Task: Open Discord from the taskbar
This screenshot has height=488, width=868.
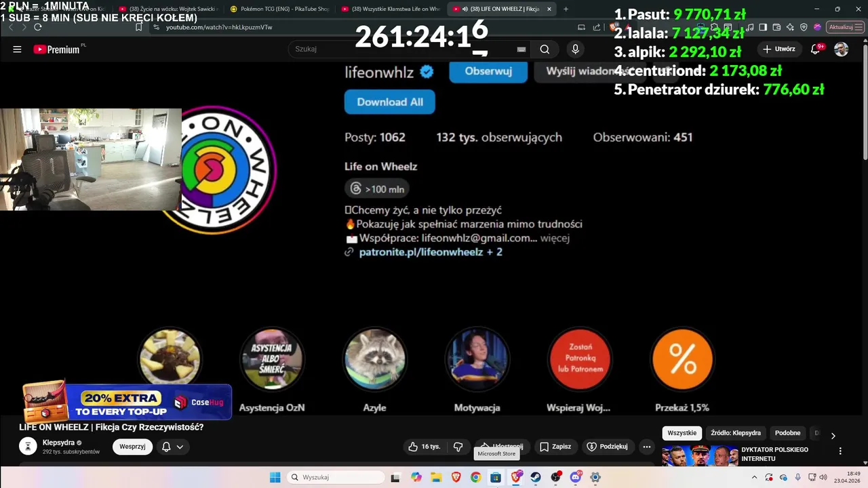Action: pos(576,477)
